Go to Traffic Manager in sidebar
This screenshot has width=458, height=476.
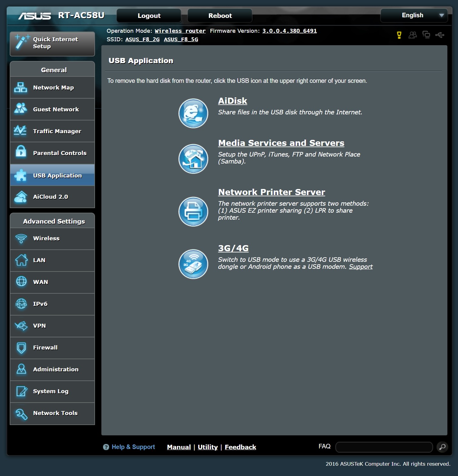pyautogui.click(x=52, y=131)
